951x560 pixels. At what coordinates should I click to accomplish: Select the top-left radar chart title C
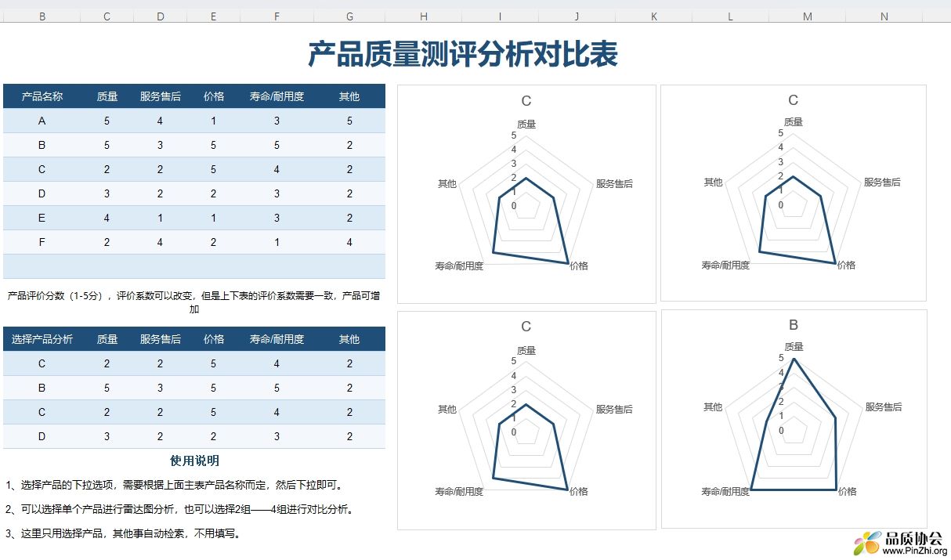(x=526, y=101)
